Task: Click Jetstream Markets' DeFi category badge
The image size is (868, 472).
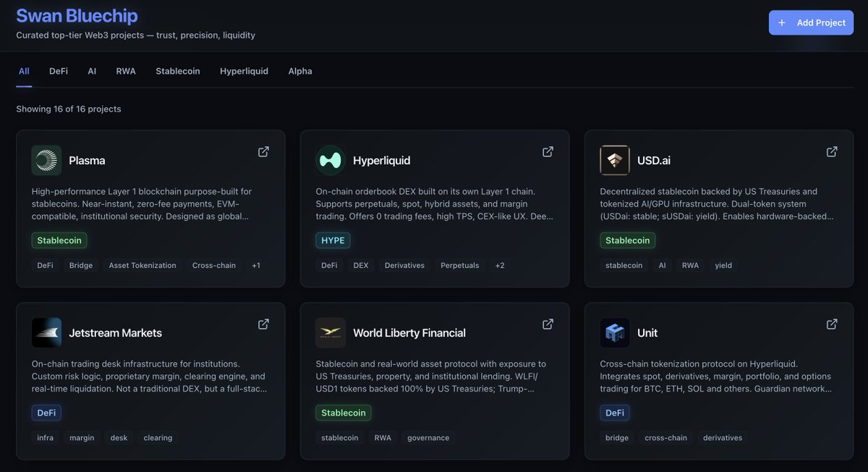Action: point(46,413)
